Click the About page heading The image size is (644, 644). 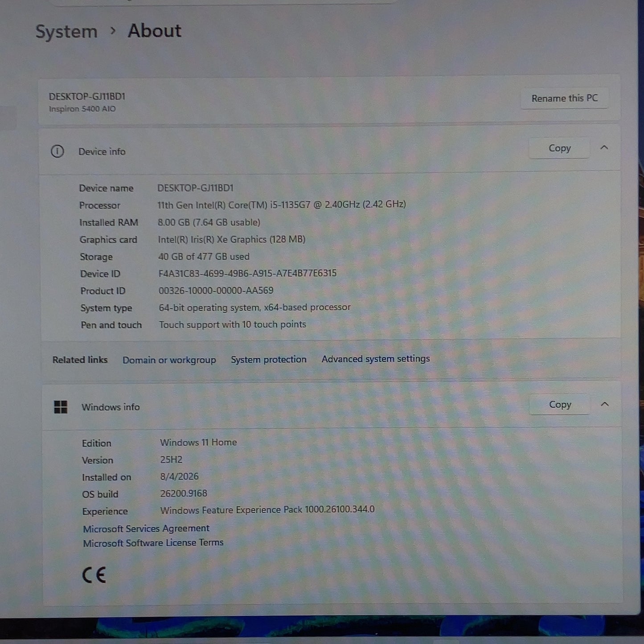tap(155, 31)
